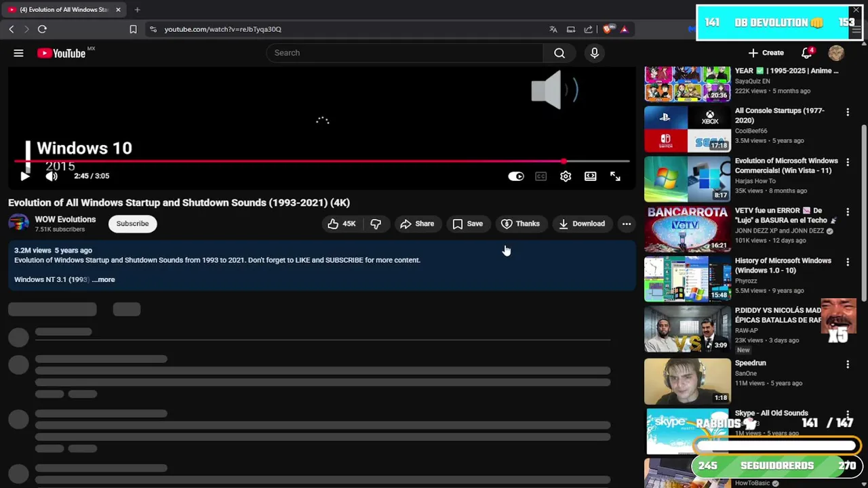Open the Create menu

click(766, 53)
